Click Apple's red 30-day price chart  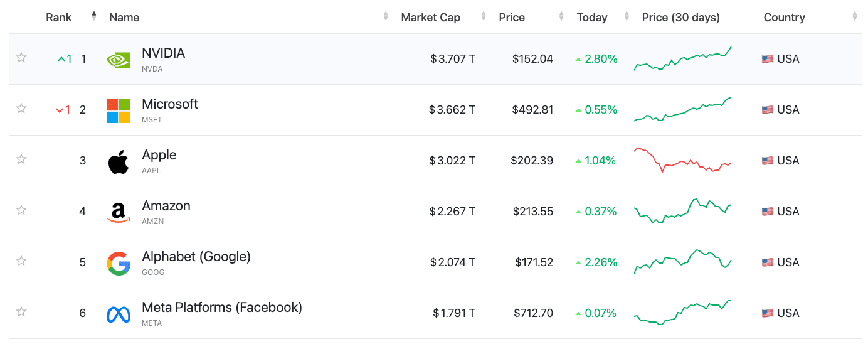pos(683,161)
